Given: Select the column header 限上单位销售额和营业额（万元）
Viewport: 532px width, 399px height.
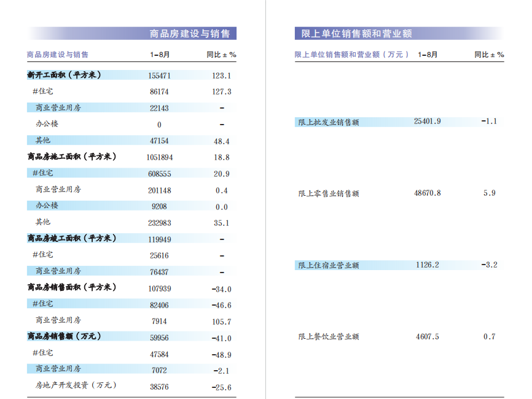Looking at the screenshot, I should tap(351, 55).
